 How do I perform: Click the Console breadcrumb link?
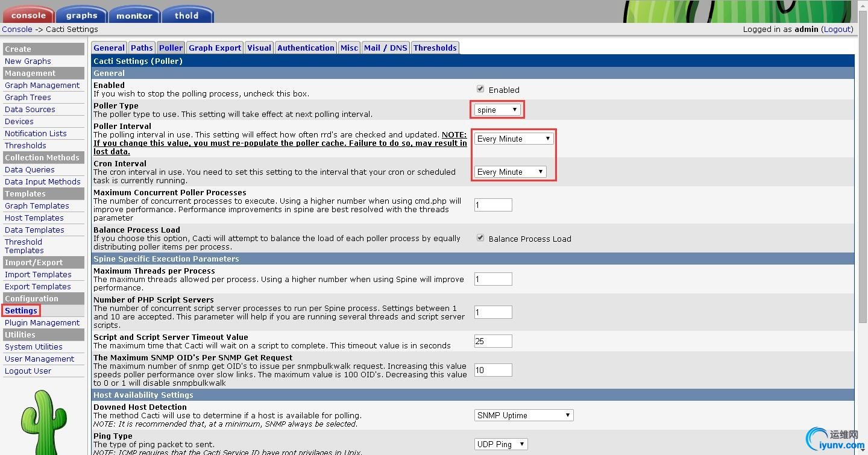coord(17,29)
